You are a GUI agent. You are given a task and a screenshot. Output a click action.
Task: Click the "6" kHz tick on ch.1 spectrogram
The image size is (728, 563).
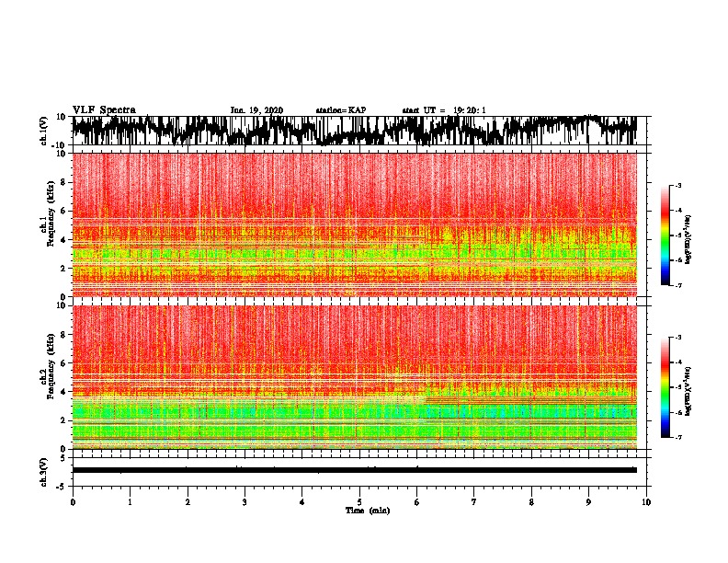[63, 211]
